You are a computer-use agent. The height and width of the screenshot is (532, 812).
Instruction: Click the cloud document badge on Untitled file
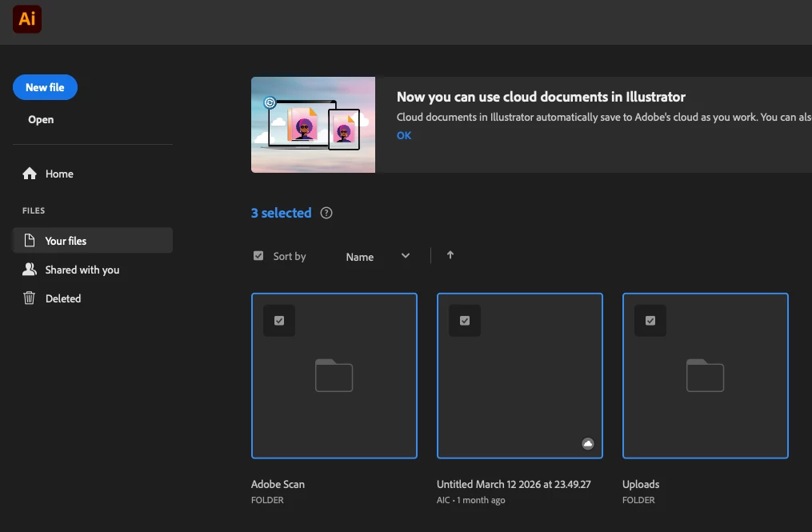coord(588,443)
